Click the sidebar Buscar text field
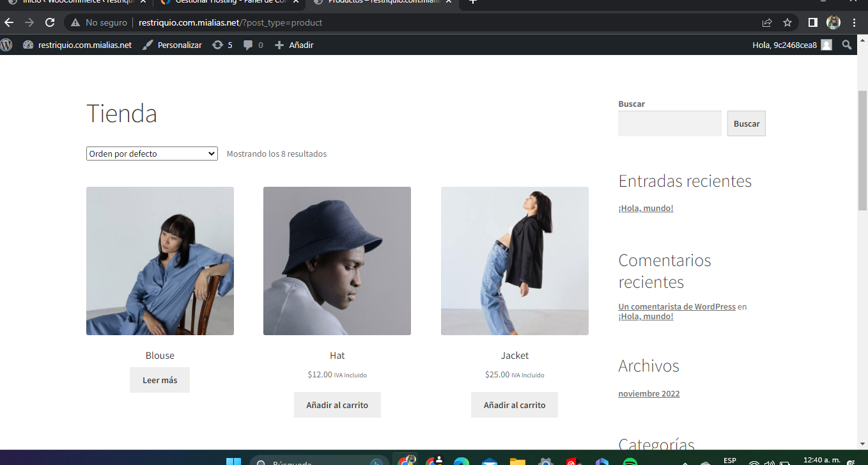 (x=670, y=123)
